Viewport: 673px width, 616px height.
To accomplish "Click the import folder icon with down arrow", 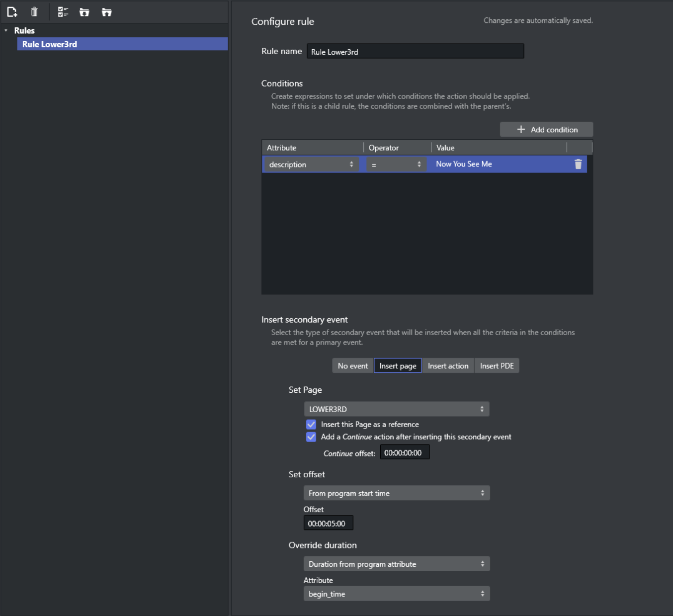I will point(84,12).
